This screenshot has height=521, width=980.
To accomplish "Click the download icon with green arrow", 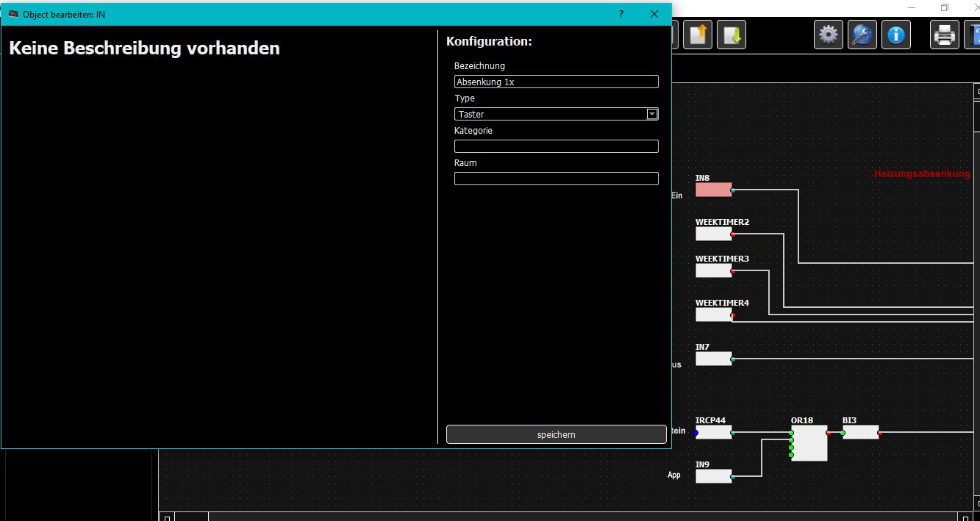I will tap(732, 35).
